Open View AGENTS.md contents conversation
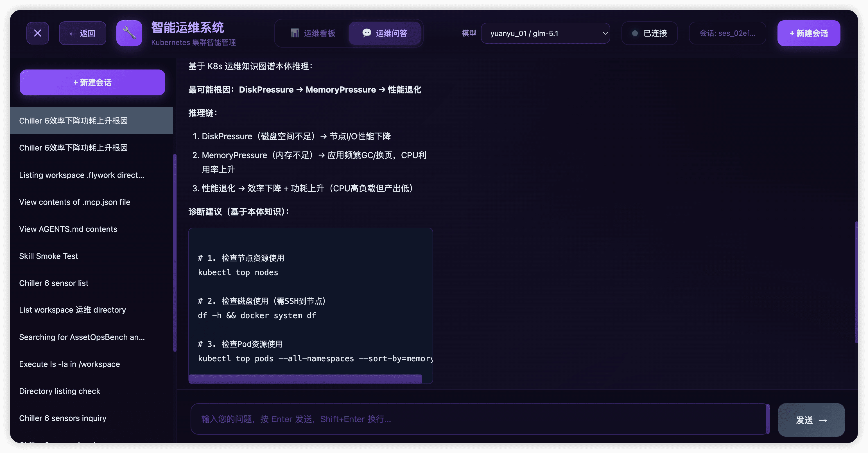 tap(92, 229)
